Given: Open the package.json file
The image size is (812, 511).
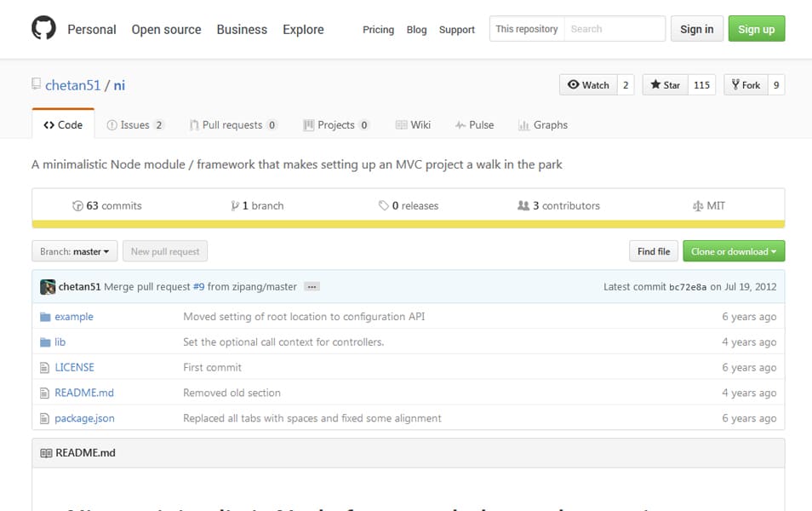Looking at the screenshot, I should 85,418.
